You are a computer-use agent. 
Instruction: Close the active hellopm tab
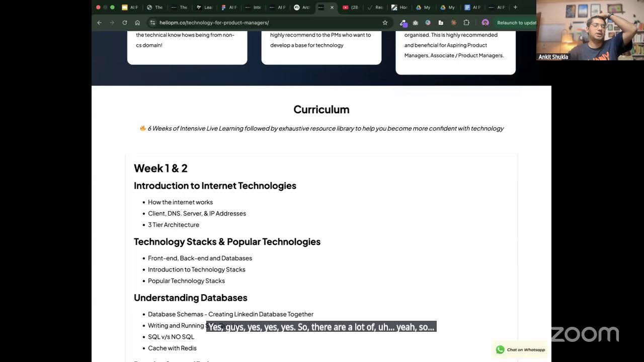pyautogui.click(x=332, y=7)
